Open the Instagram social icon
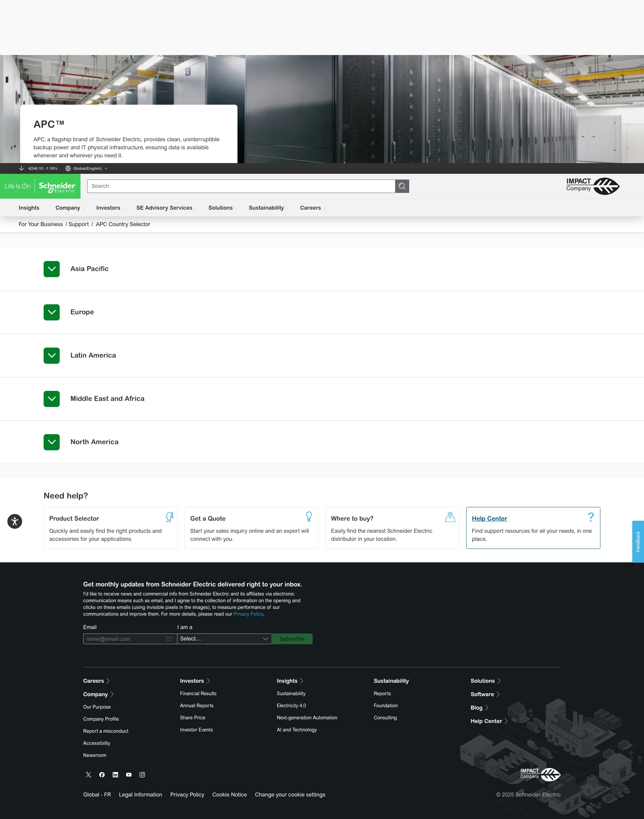Viewport: 644px width, 819px height. click(x=142, y=774)
